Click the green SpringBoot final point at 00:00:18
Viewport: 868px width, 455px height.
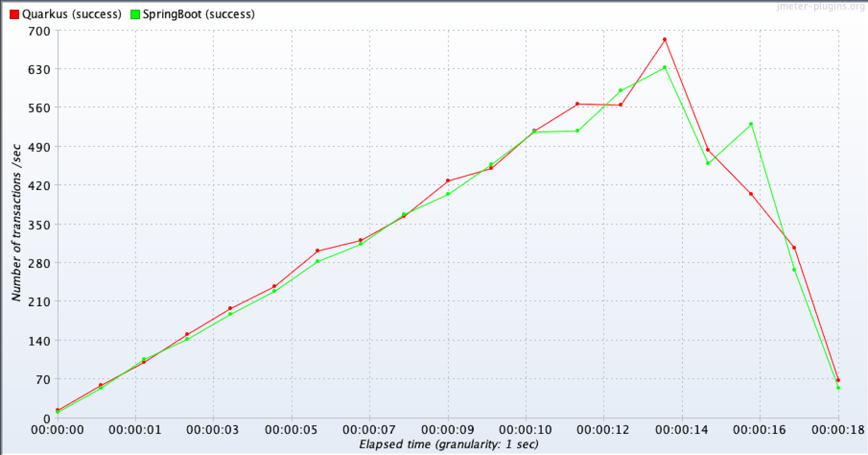pyautogui.click(x=838, y=388)
